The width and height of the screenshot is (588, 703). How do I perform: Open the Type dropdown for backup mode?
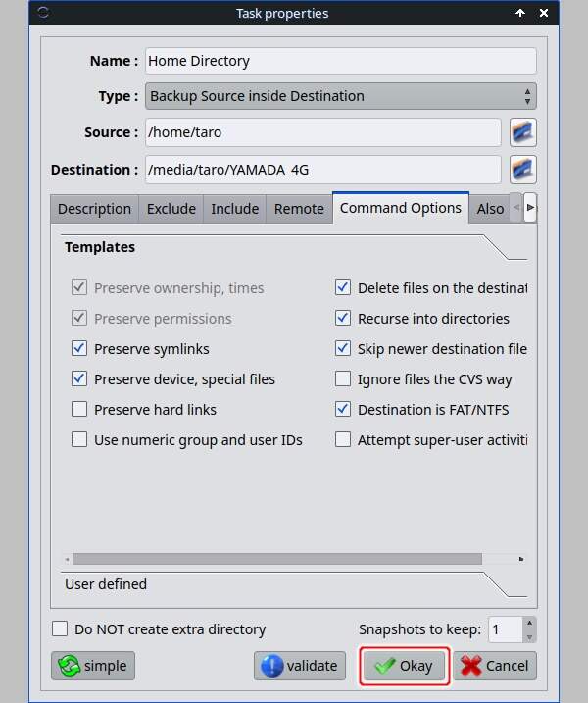(x=340, y=96)
